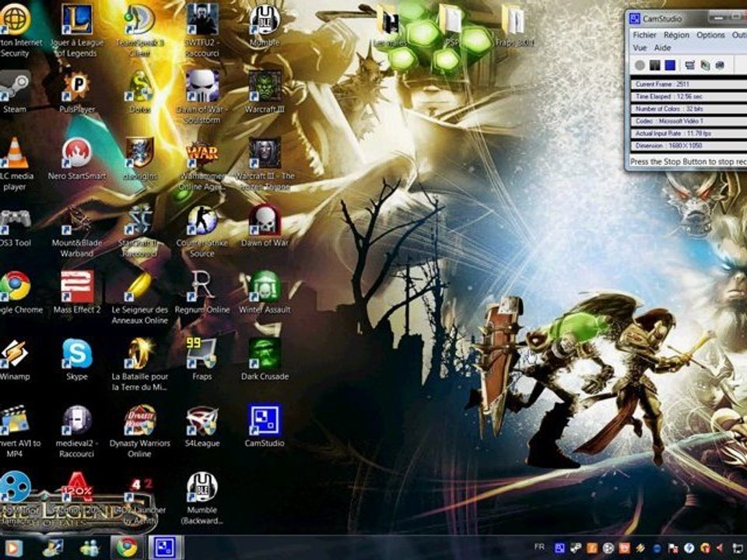747x560 pixels.
Task: Select the Dofus desktop icon
Action: pos(139,93)
